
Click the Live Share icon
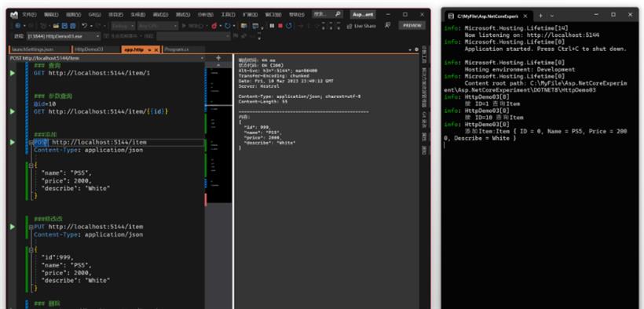349,26
